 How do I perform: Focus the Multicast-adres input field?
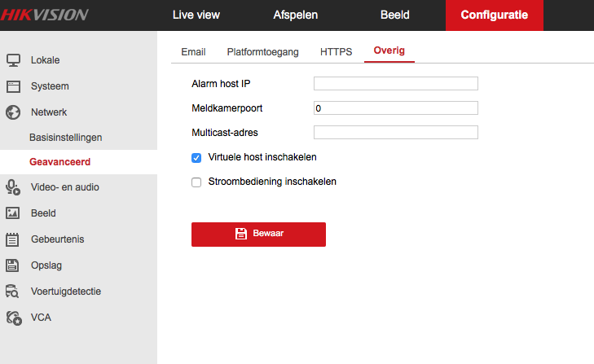tap(395, 132)
